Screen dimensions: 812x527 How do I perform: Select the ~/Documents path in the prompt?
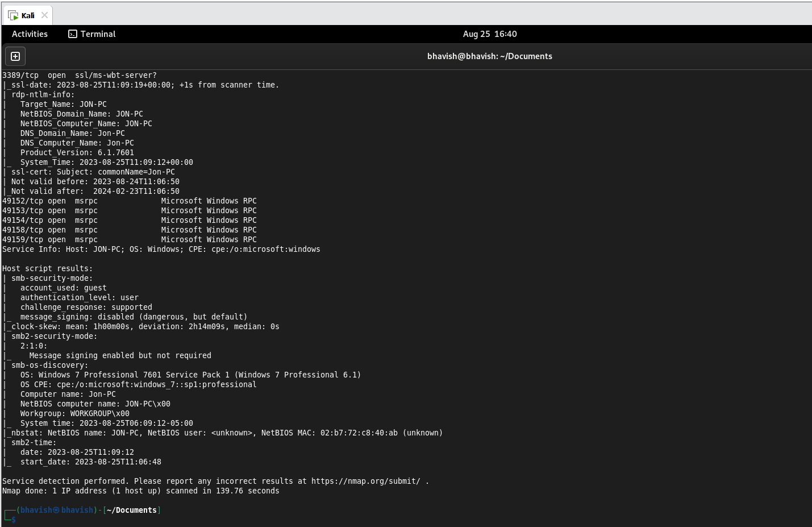point(131,509)
